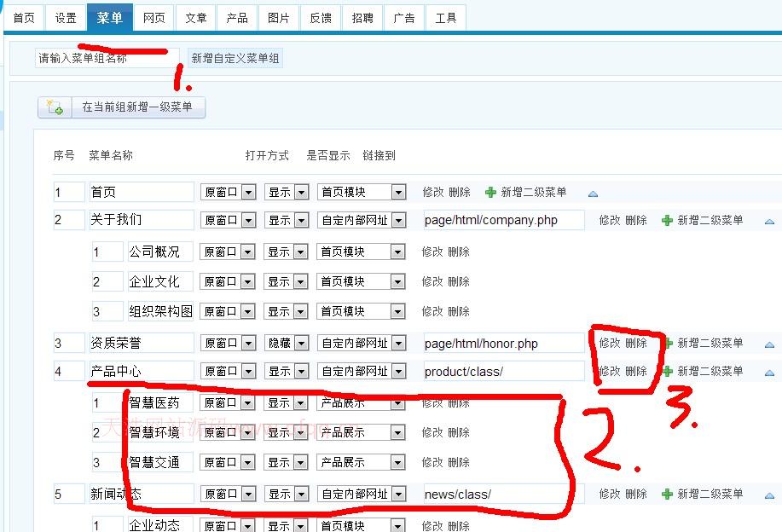
Task: Open 显示 dropdown in 产品中心 row
Action: click(x=287, y=371)
